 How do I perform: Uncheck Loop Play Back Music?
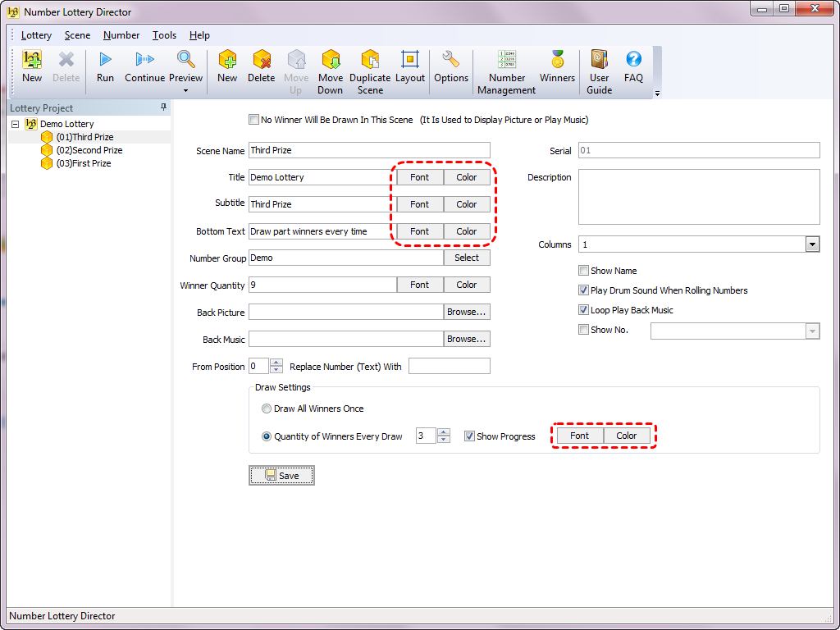pyautogui.click(x=584, y=310)
